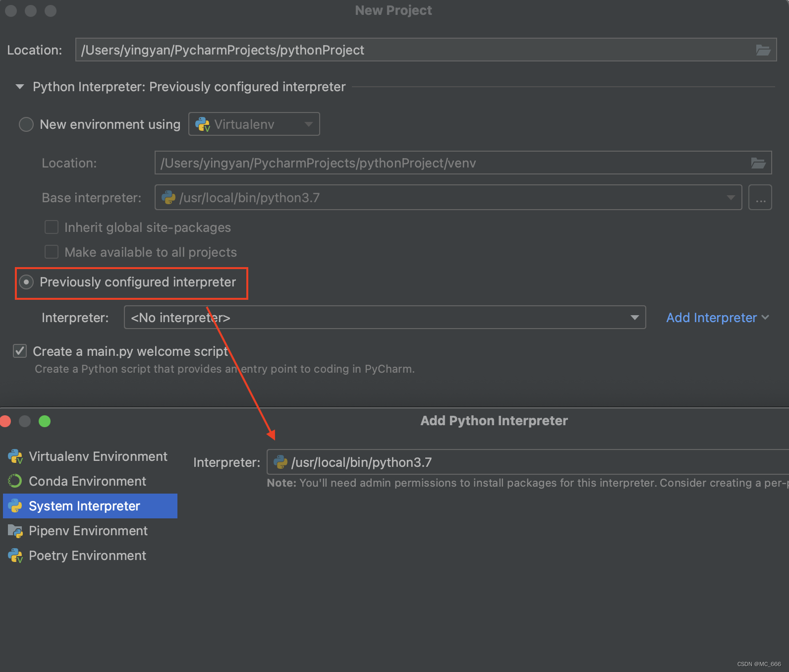The width and height of the screenshot is (789, 672).
Task: Select New environment using radio button
Action: (26, 124)
